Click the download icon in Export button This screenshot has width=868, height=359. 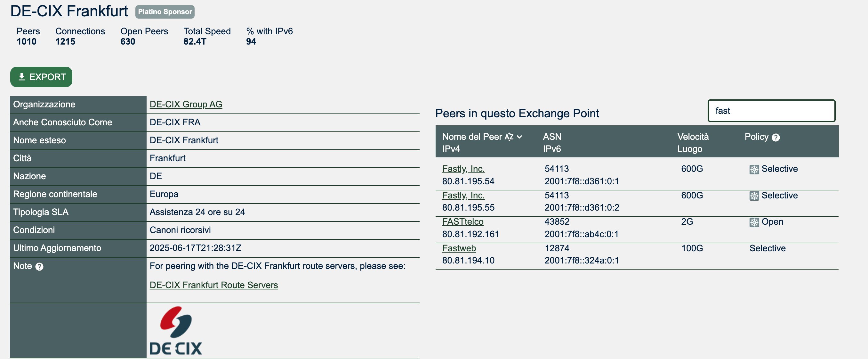21,77
